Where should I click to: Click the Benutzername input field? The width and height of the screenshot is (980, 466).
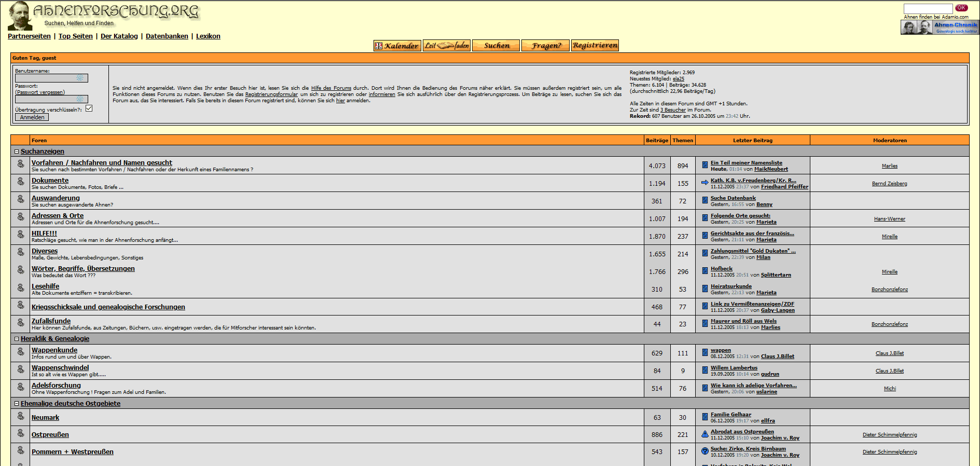coord(51,78)
